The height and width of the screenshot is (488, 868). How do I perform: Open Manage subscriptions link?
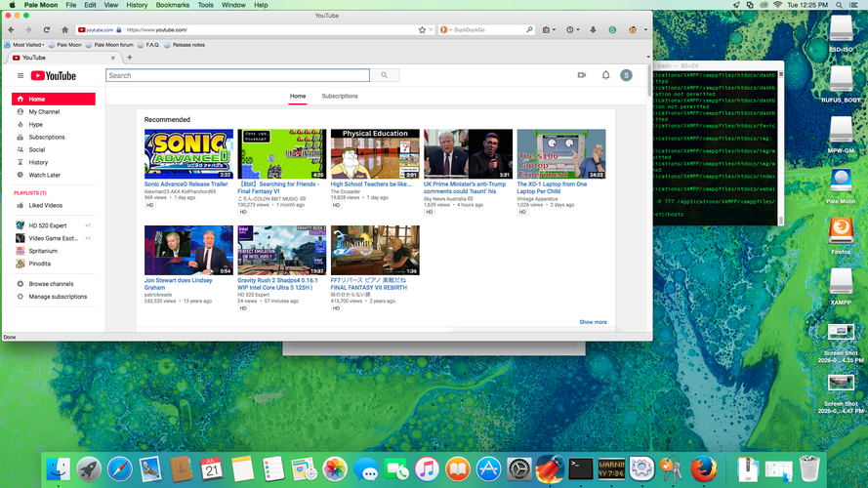pyautogui.click(x=58, y=297)
